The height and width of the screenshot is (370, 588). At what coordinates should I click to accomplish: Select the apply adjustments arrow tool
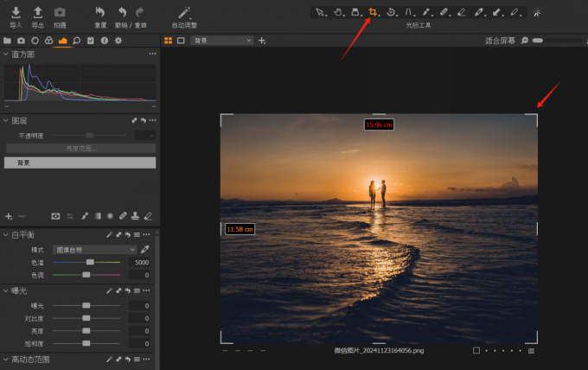(x=496, y=12)
